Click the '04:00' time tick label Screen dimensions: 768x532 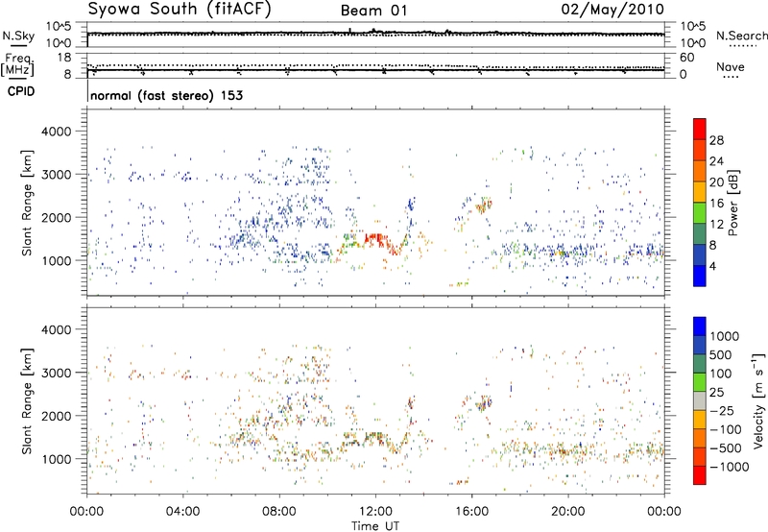tap(182, 512)
